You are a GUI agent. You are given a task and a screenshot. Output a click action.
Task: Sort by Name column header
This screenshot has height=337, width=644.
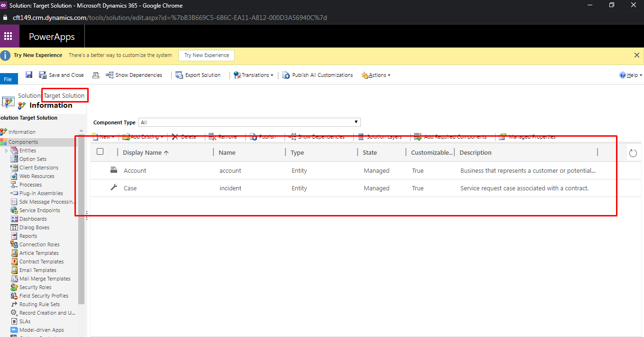[x=227, y=153]
